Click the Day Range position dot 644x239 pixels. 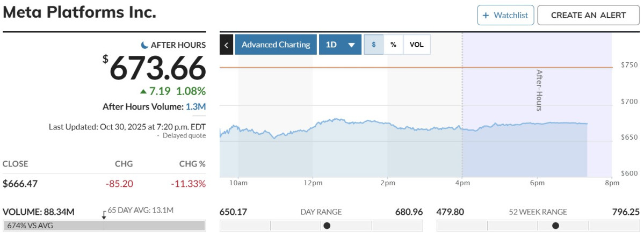point(327,226)
